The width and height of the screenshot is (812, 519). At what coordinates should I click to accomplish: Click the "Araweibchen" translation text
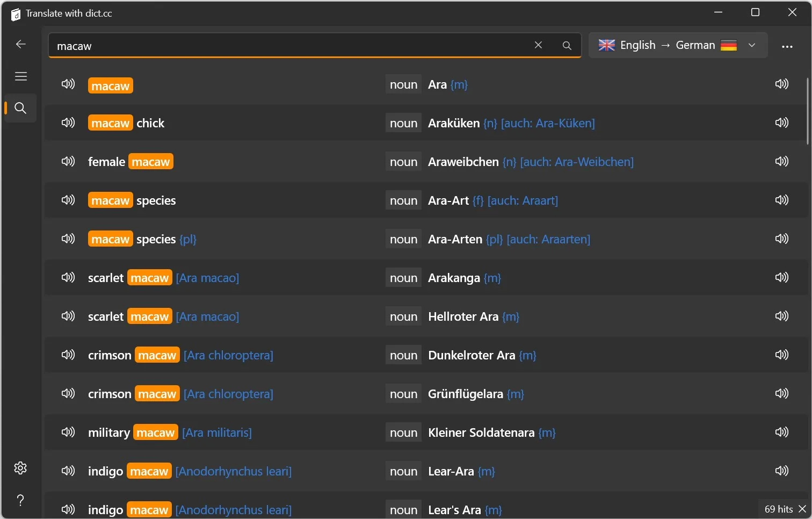click(x=463, y=162)
